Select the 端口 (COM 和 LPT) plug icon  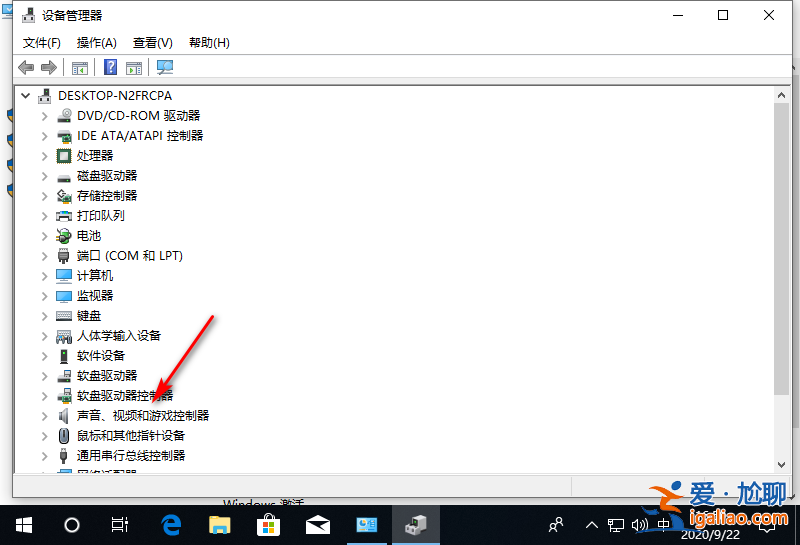pos(64,256)
